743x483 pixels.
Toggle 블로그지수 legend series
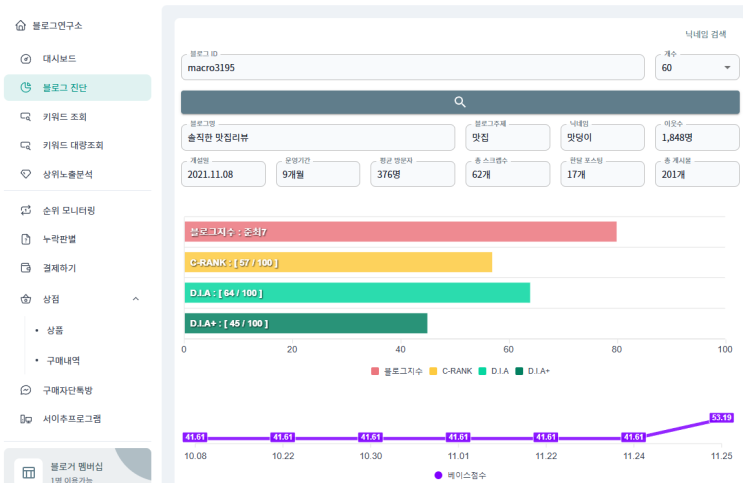(x=397, y=371)
